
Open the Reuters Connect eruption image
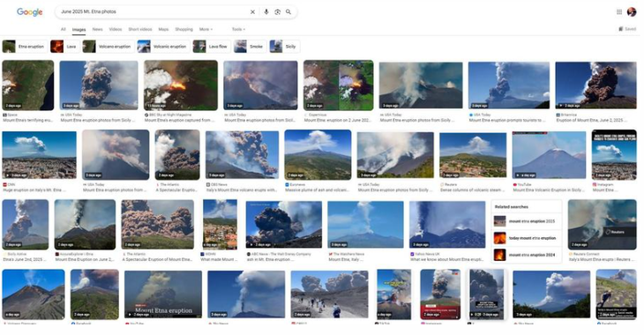click(x=603, y=225)
